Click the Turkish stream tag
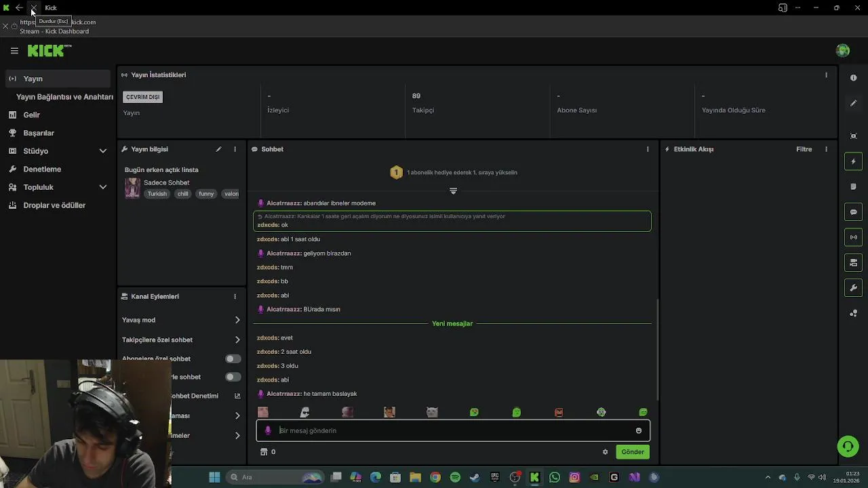 (x=157, y=194)
